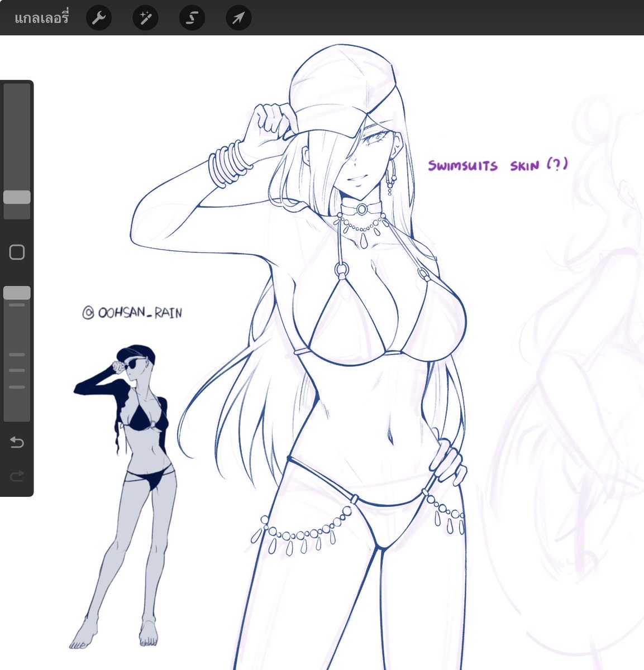Open the Adjustments magic wand menu
The height and width of the screenshot is (670, 644).
click(x=145, y=18)
